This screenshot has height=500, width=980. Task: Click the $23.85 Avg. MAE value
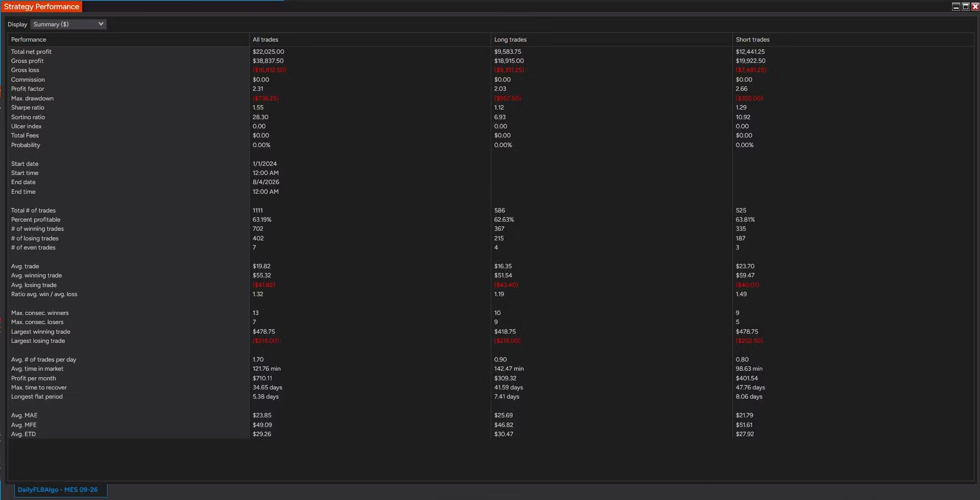click(x=262, y=415)
